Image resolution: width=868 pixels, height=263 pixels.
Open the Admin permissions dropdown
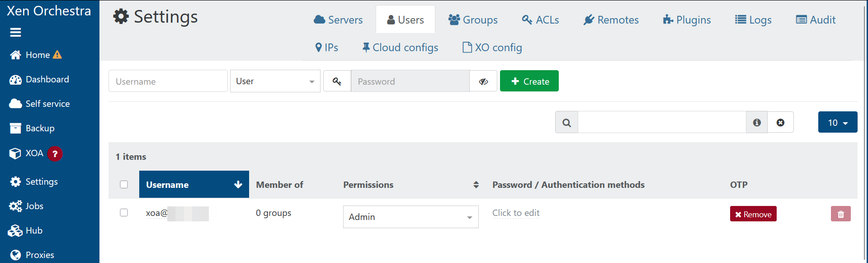click(x=411, y=217)
